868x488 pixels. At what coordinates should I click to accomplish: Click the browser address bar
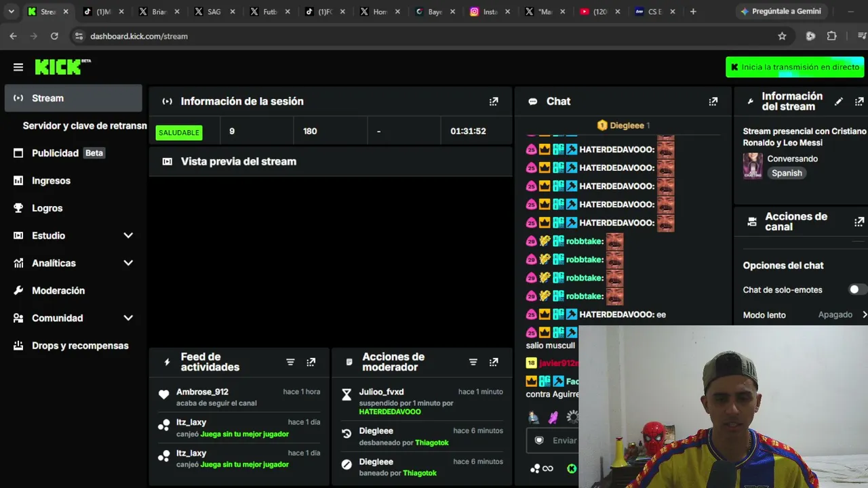point(427,36)
